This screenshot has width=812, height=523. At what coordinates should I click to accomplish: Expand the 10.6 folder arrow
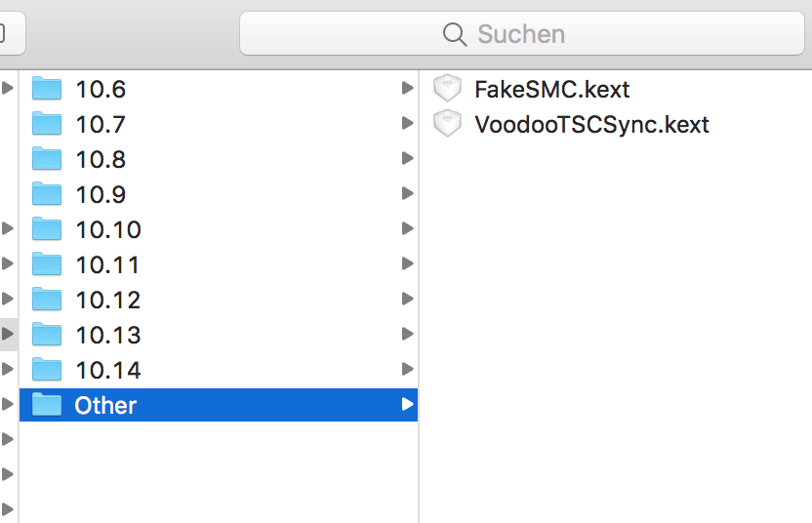coord(407,89)
